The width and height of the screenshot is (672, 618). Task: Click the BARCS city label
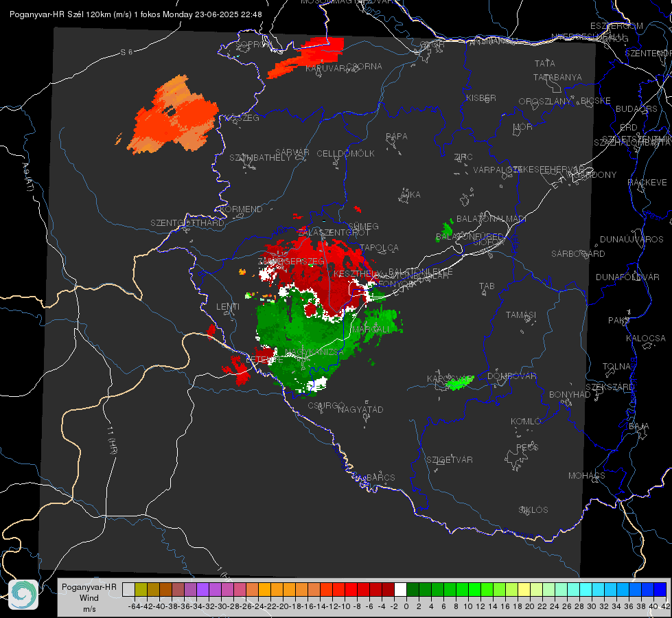tap(380, 477)
